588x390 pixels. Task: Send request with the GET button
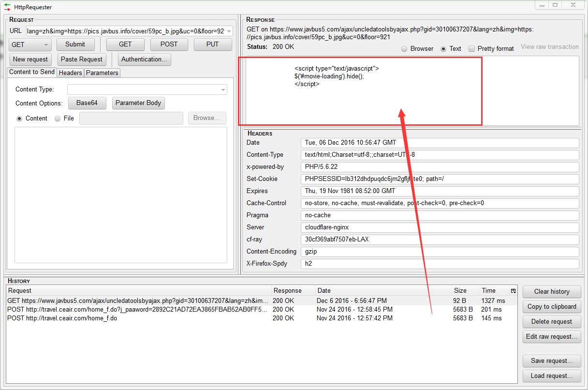125,45
